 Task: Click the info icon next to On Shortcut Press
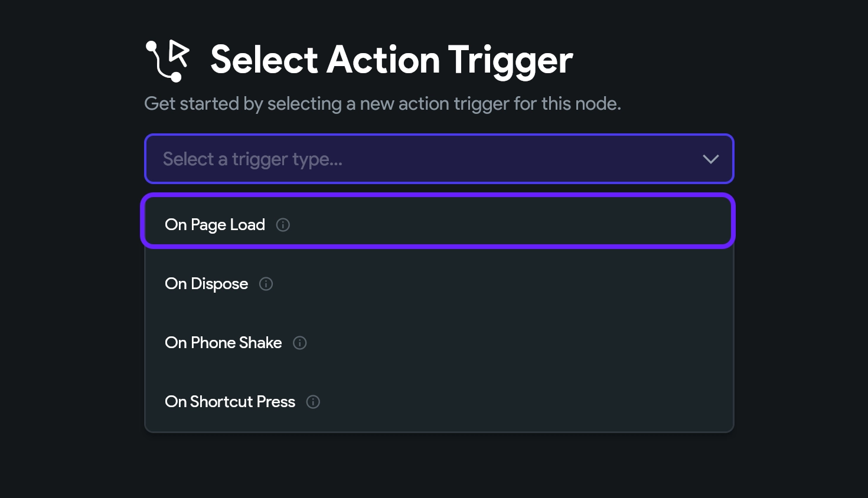point(313,402)
